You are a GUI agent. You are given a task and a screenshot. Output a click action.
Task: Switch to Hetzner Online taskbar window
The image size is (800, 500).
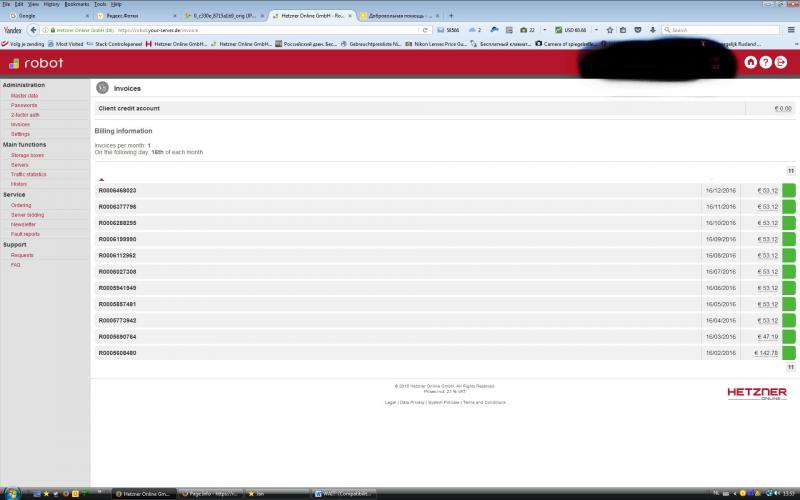point(143,493)
